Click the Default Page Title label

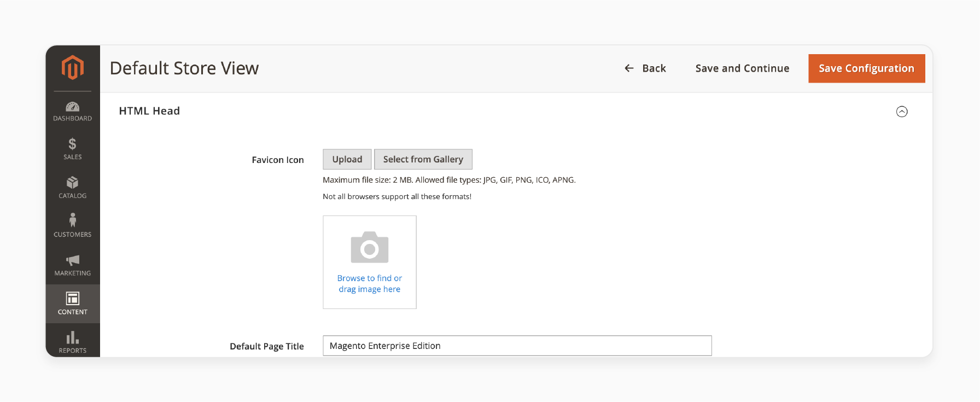[x=267, y=346]
